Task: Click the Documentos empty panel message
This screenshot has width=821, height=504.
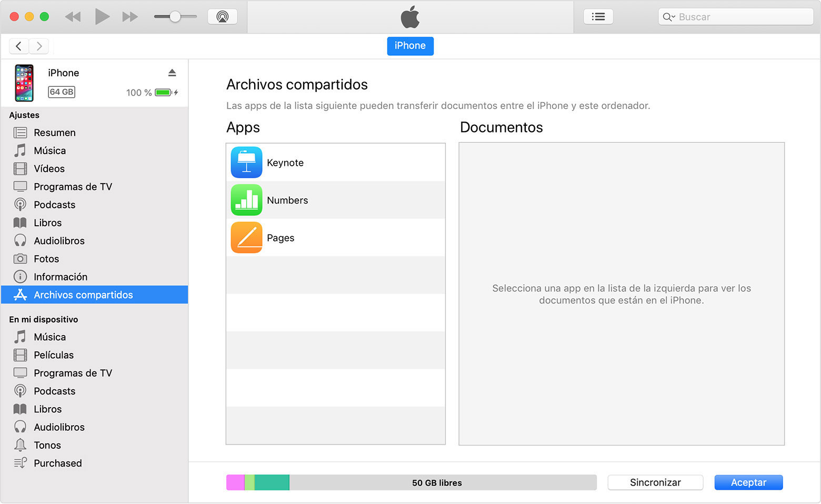Action: click(622, 294)
